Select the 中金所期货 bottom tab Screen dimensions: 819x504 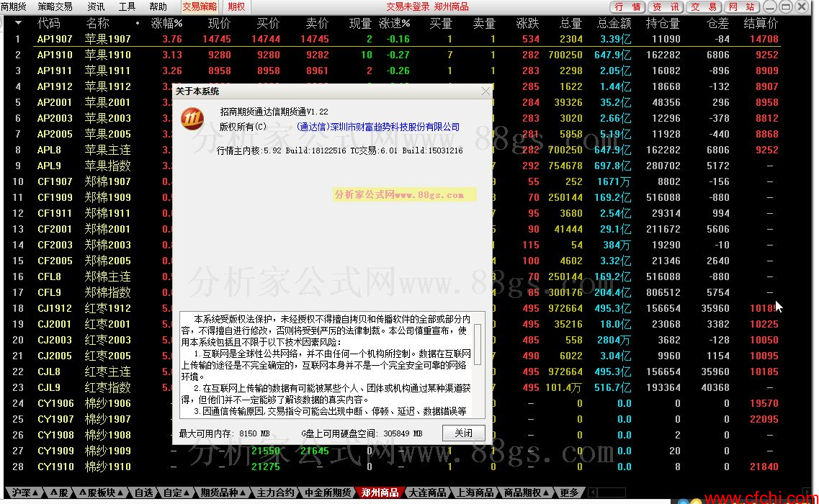point(328,492)
